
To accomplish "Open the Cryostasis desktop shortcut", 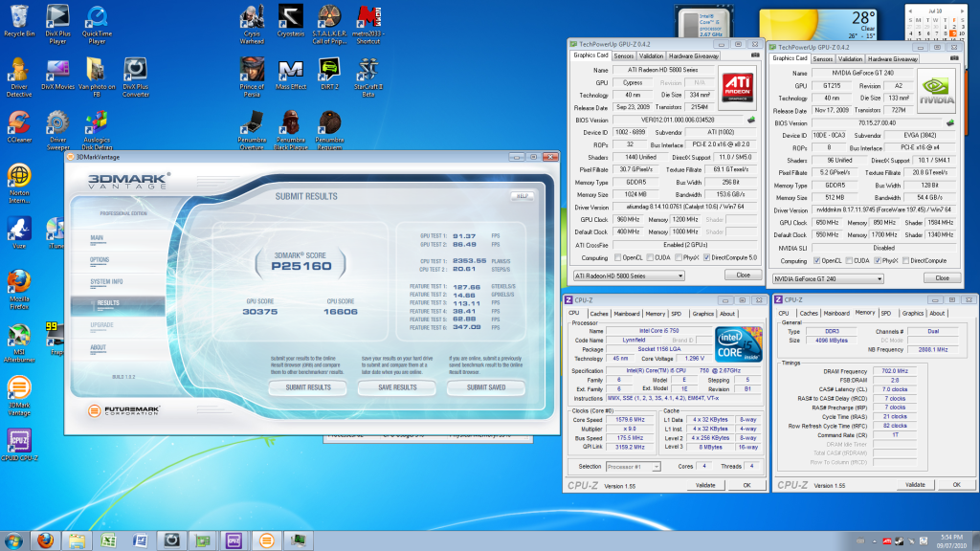I will [291, 22].
